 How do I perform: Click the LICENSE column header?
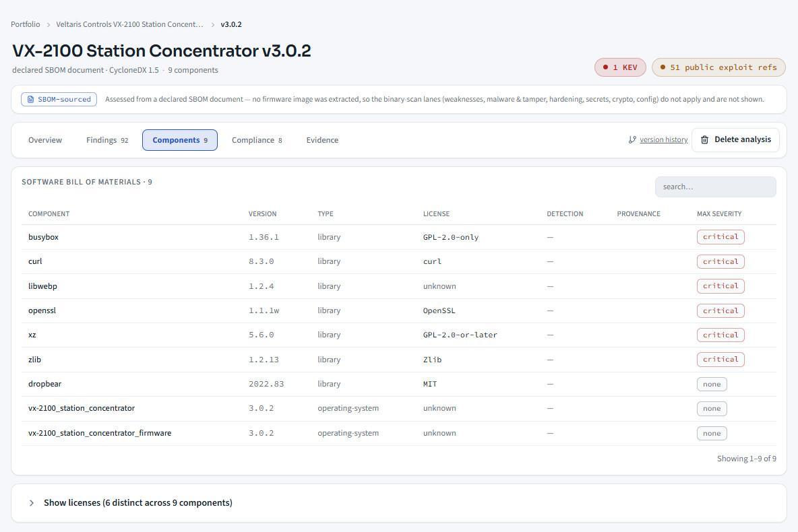click(437, 214)
